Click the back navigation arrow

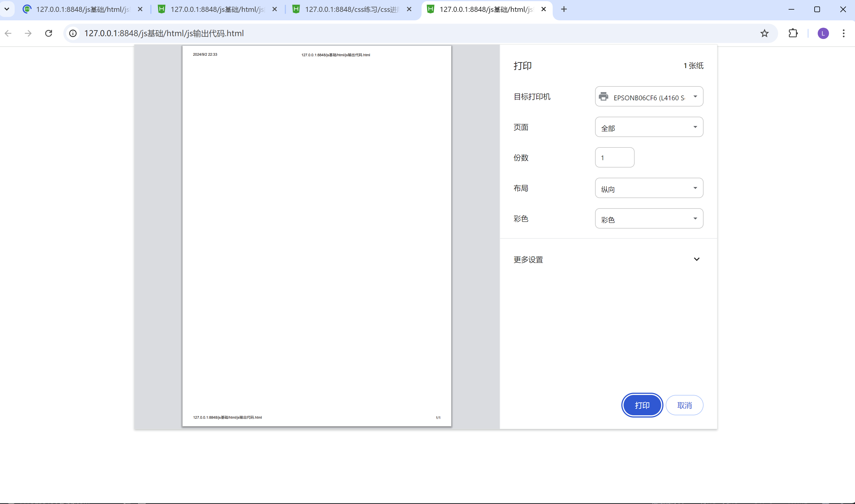pos(8,33)
